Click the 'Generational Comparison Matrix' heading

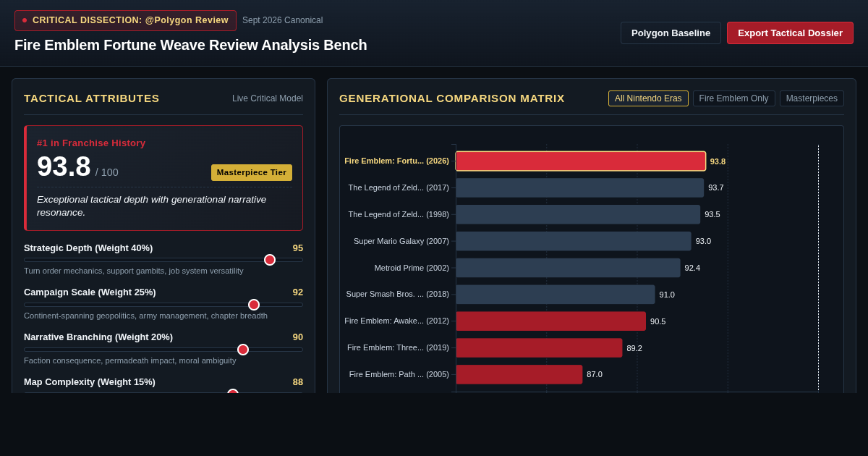452,98
